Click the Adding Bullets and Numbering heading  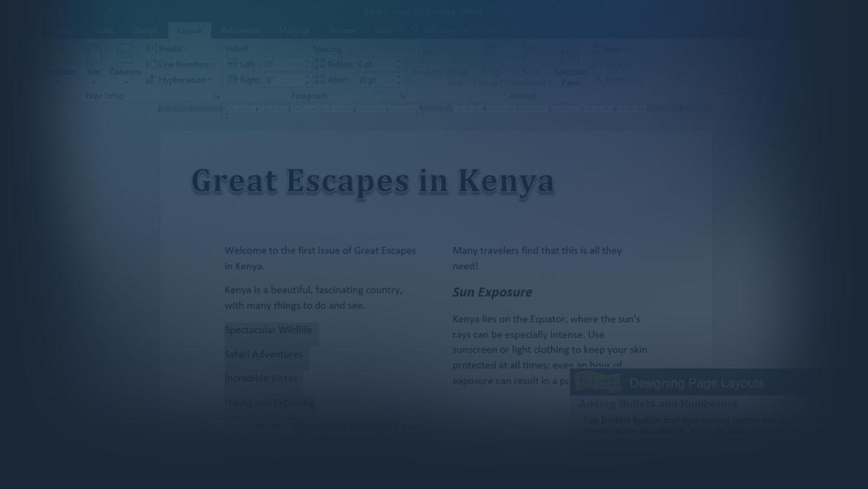coord(658,403)
